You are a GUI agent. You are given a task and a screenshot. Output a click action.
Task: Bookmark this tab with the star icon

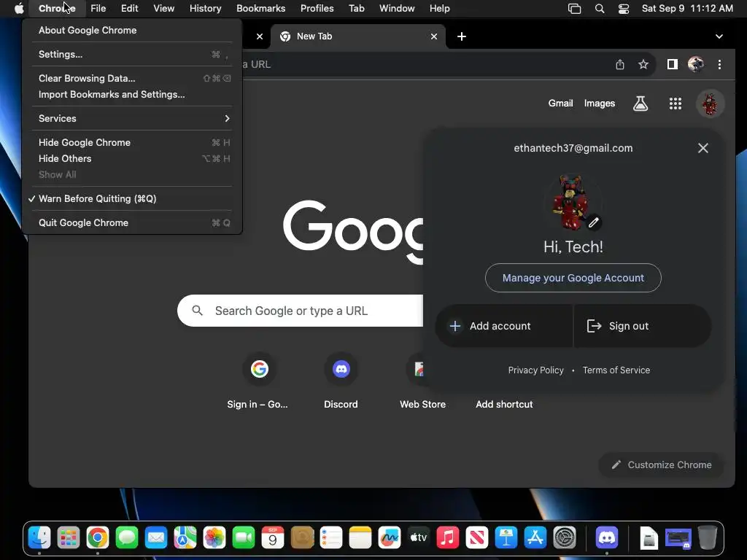643,64
